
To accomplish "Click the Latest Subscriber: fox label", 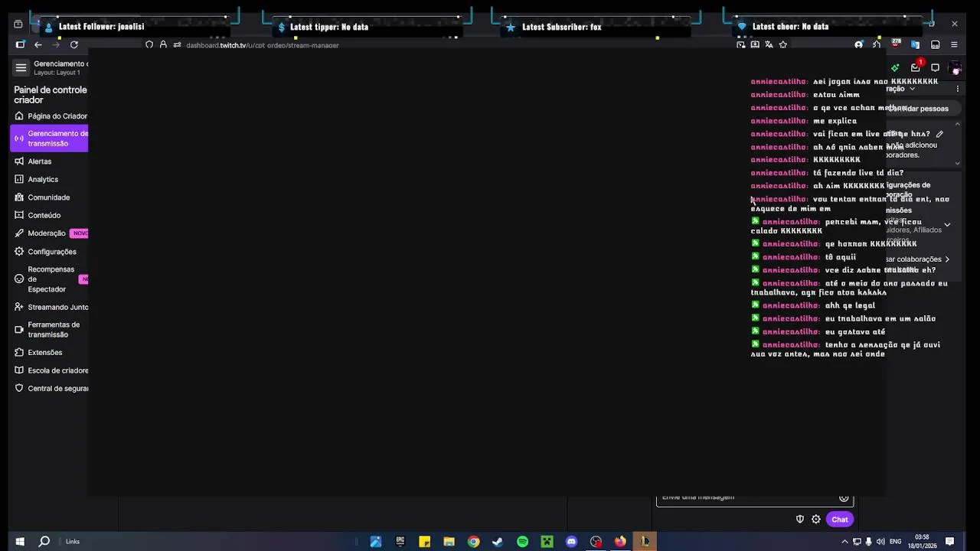I will [x=561, y=27].
